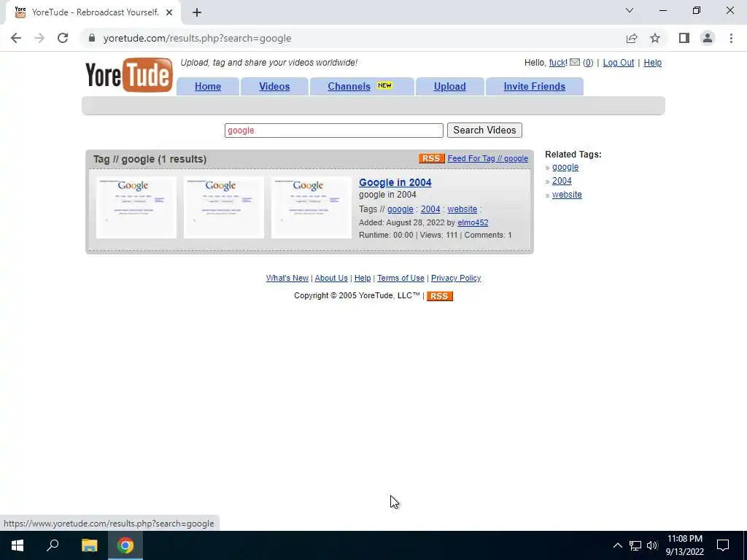This screenshot has height=560, width=747.
Task: Open the Channels tab
Action: point(349,86)
